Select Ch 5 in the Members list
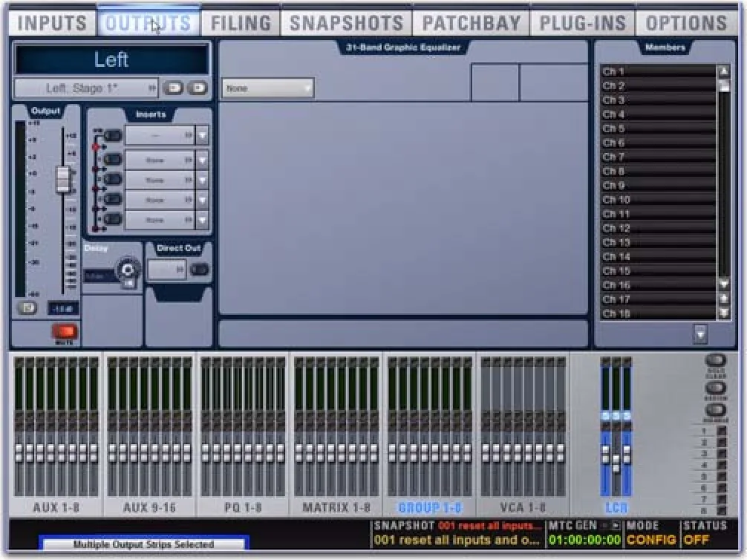747x560 pixels. tap(657, 128)
